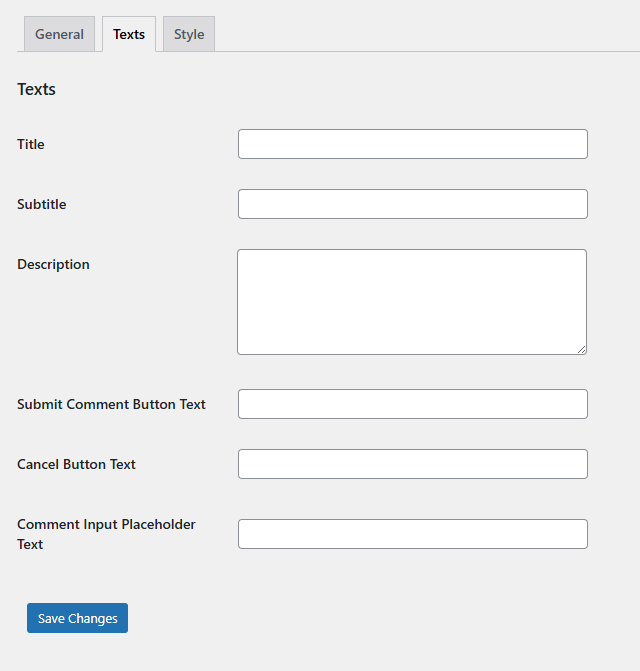Select the Comment Input Placeholder Text field
The image size is (640, 671).
412,534
